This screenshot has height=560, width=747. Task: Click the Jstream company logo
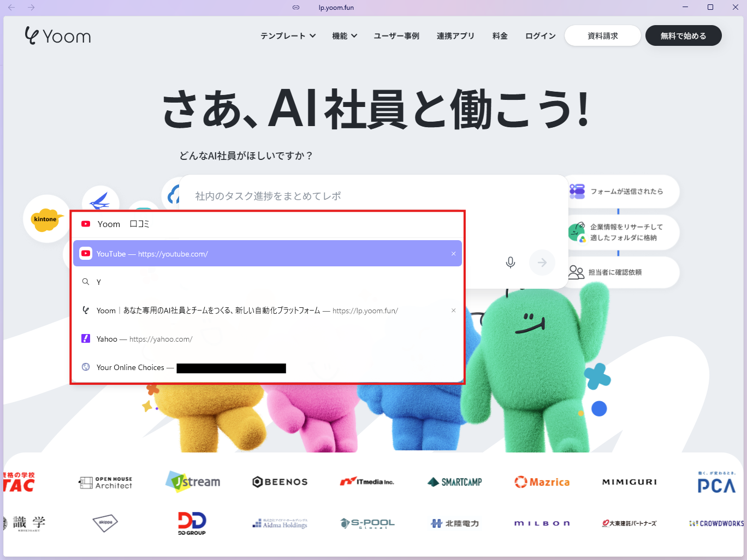pos(193,481)
